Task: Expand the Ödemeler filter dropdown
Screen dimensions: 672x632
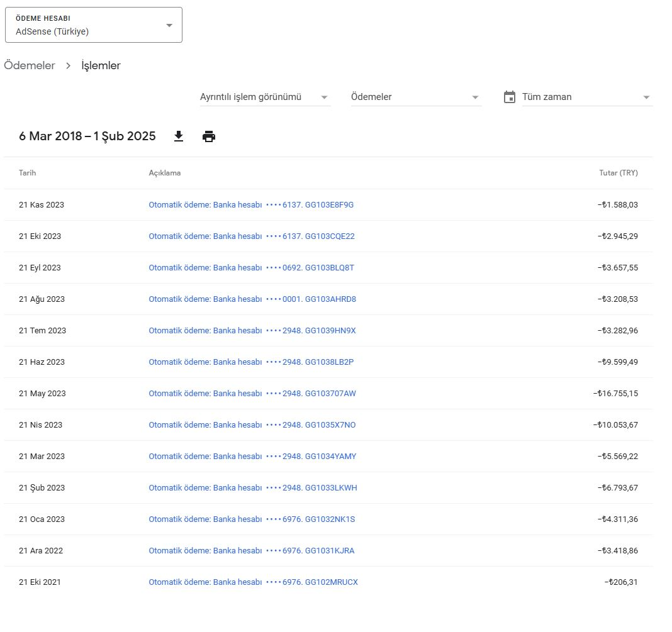Action: click(416, 97)
